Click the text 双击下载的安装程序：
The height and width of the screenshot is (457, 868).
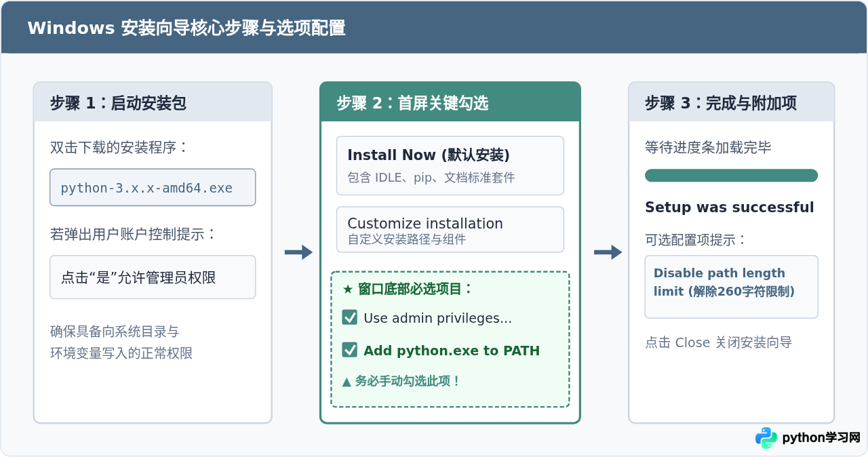click(119, 147)
